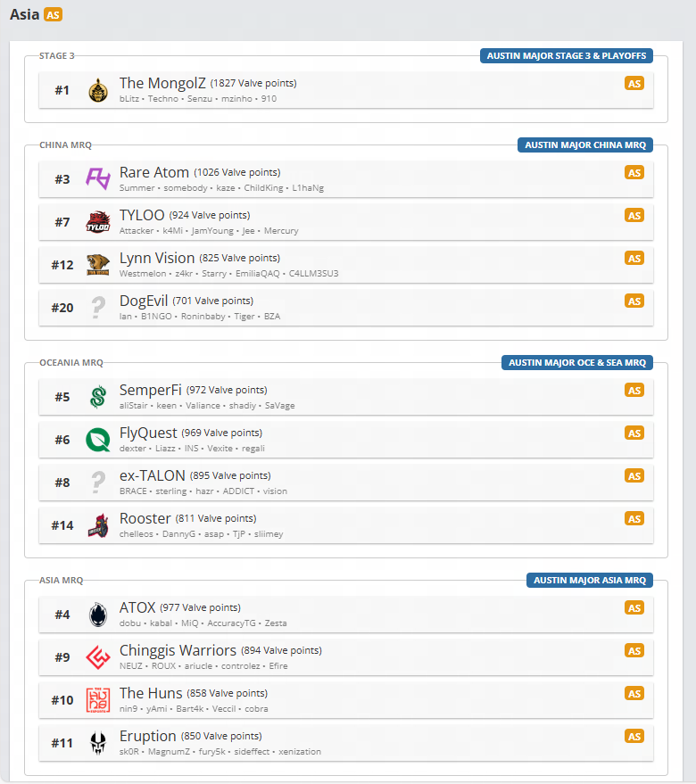Click DogEvil's placeholder question-mark logo

click(98, 308)
